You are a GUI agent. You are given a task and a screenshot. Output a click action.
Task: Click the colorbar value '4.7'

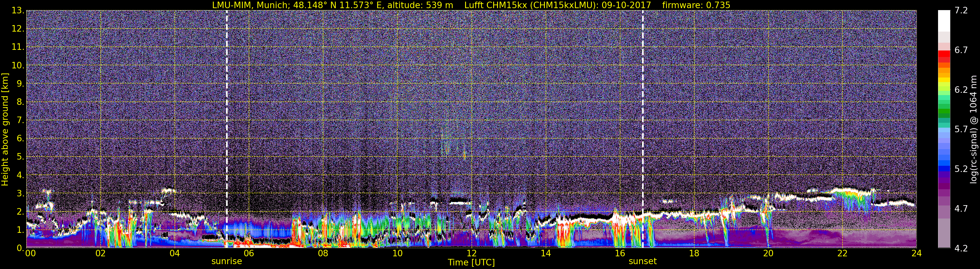[x=961, y=209]
